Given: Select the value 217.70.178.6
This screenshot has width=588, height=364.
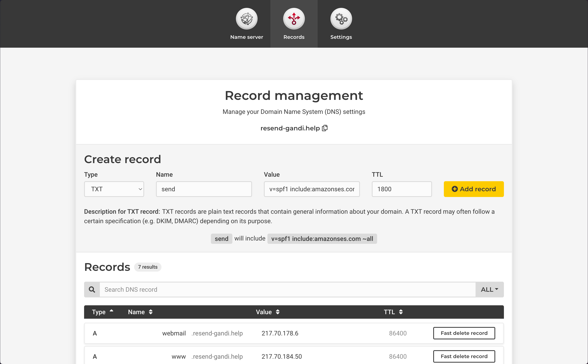Looking at the screenshot, I should (280, 333).
